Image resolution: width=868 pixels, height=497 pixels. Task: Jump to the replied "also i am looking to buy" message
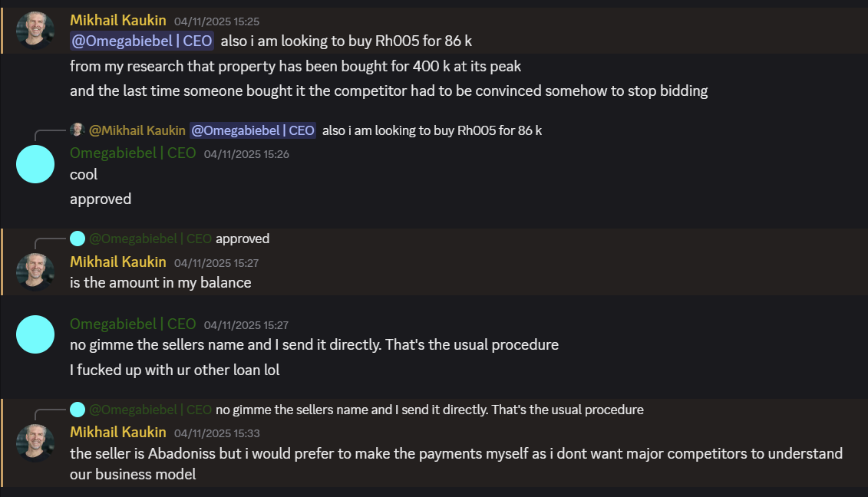click(431, 130)
